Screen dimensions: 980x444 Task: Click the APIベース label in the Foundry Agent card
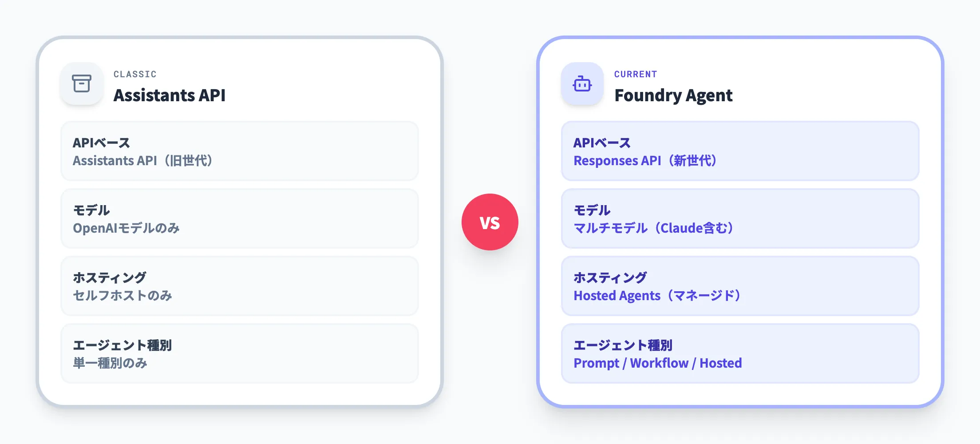pos(601,143)
